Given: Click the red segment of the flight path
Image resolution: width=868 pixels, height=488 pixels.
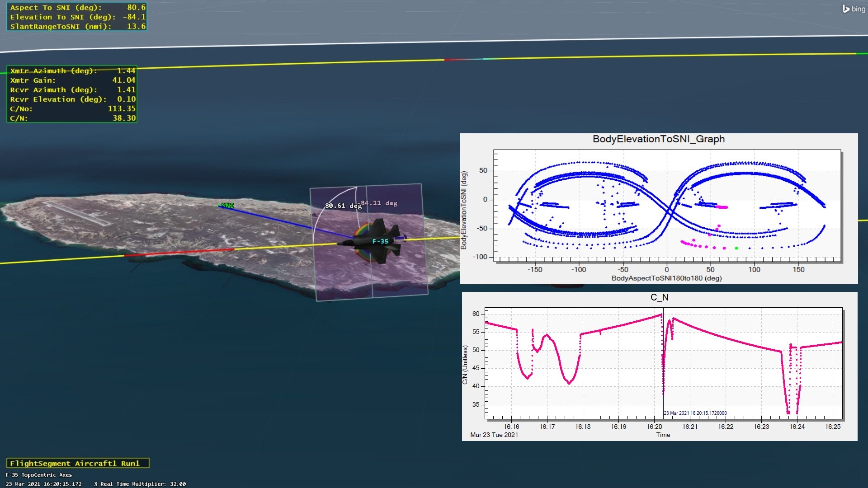Looking at the screenshot, I should coord(179,252).
